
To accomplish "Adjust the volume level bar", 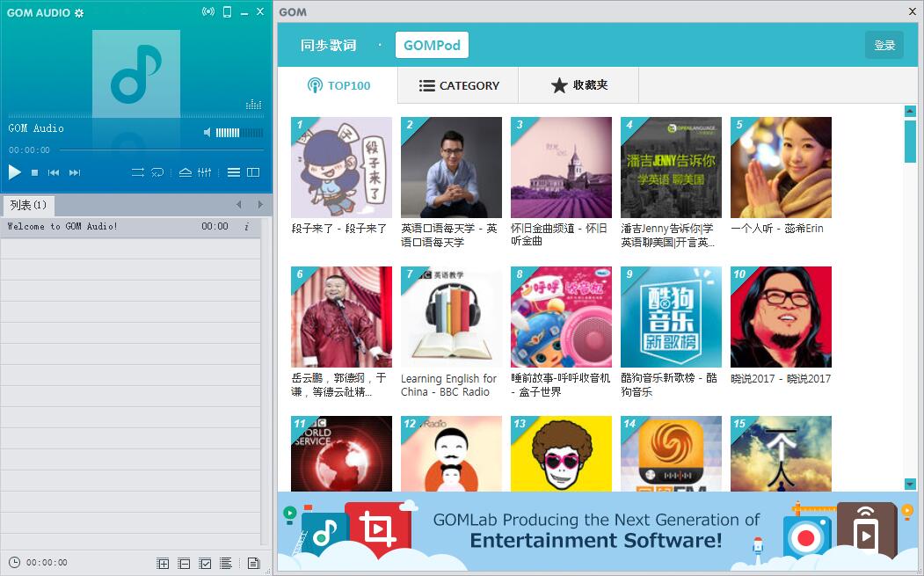I will tap(239, 133).
